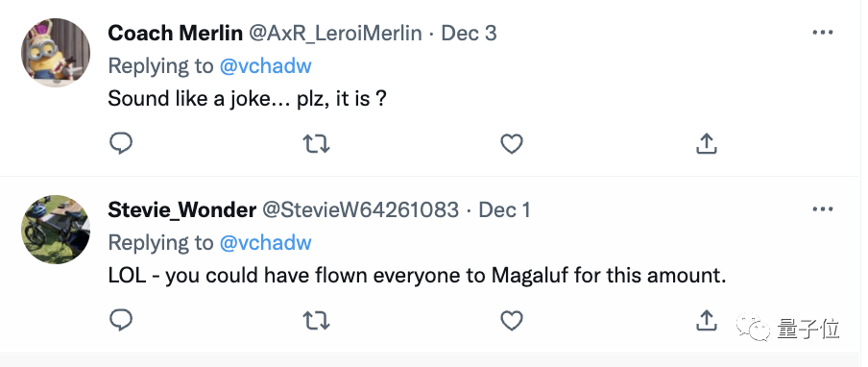Visit @StevieW64261083 handle

pyautogui.click(x=360, y=209)
